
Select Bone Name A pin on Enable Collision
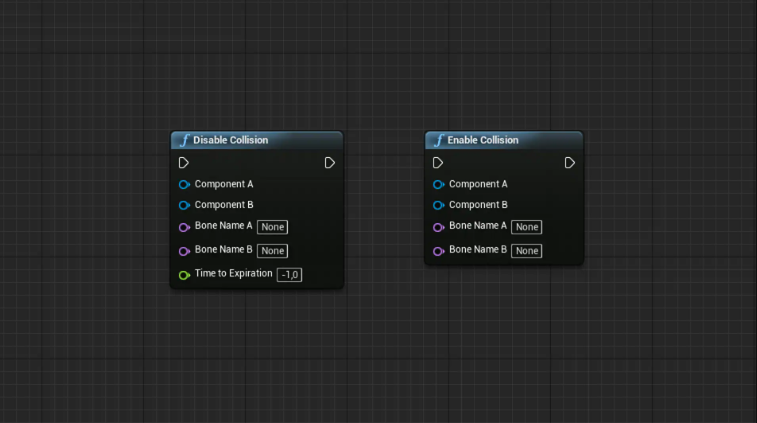click(x=438, y=227)
